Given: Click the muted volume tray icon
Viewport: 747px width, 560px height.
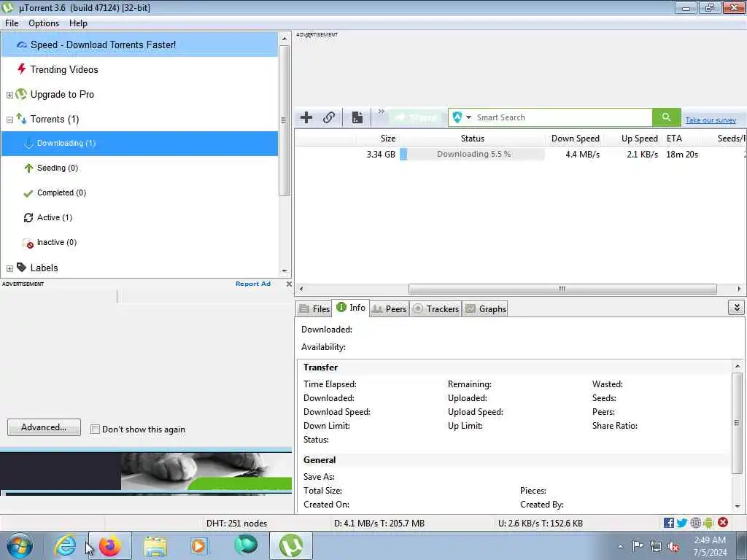Looking at the screenshot, I should 673,547.
